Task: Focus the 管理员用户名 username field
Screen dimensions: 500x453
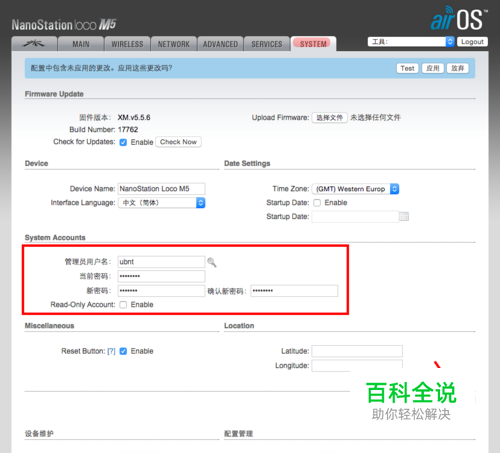Action: (162, 262)
